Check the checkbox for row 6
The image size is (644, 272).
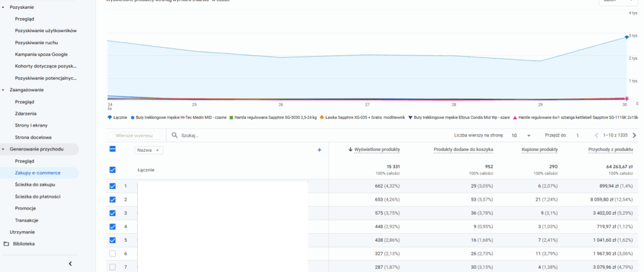113,254
